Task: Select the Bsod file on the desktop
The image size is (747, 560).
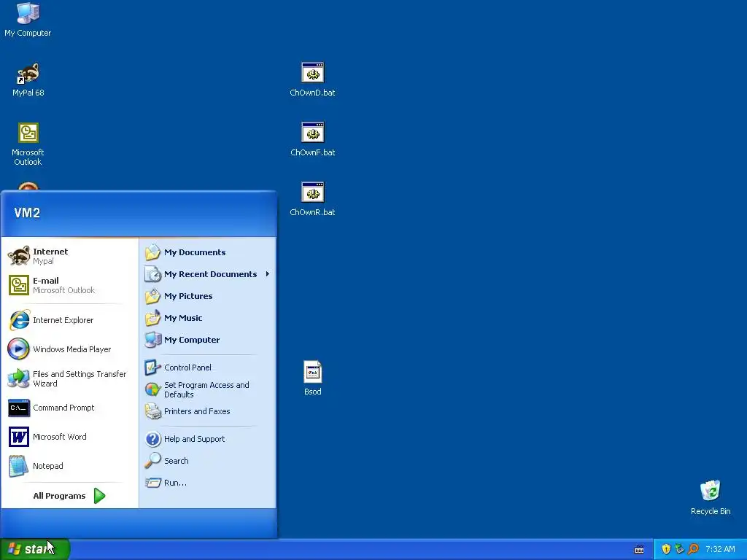Action: (312, 378)
